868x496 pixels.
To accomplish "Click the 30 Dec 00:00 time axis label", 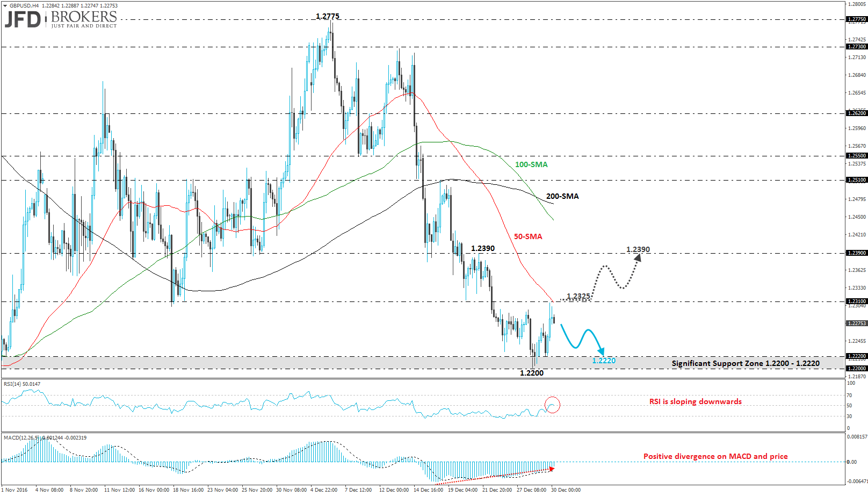I will (x=566, y=490).
